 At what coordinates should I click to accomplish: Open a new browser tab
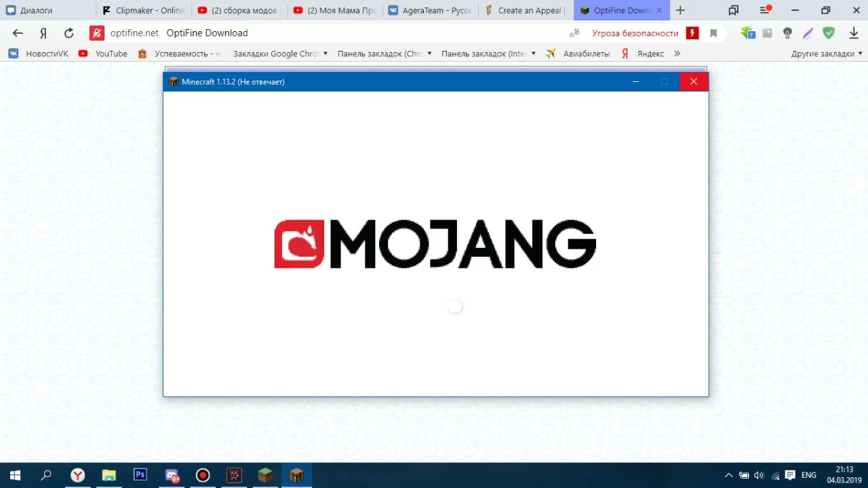[680, 10]
